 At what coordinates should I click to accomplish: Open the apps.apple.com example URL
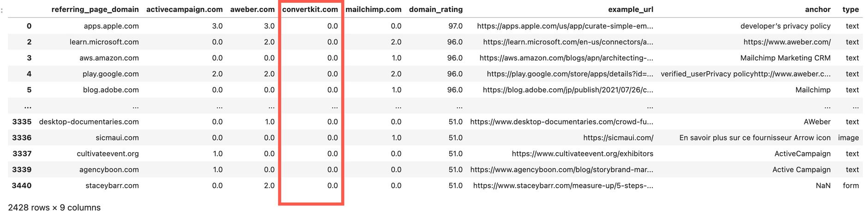[565, 26]
